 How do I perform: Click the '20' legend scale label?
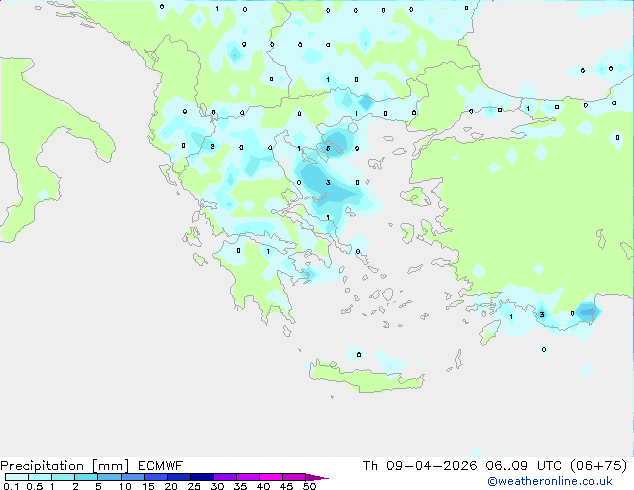tap(171, 486)
